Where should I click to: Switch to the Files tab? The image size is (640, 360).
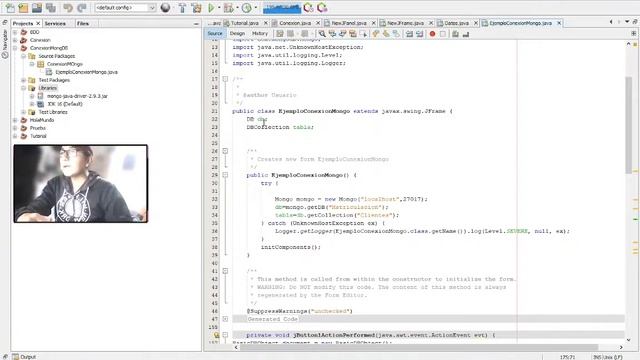coord(83,23)
